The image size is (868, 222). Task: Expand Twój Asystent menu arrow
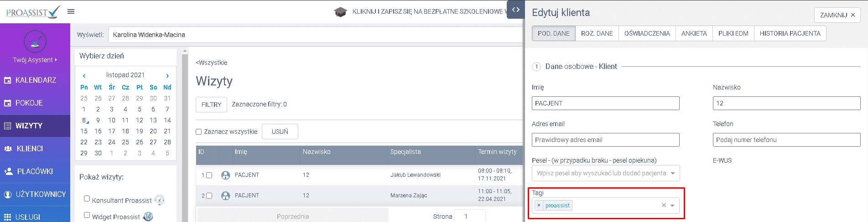click(x=56, y=60)
